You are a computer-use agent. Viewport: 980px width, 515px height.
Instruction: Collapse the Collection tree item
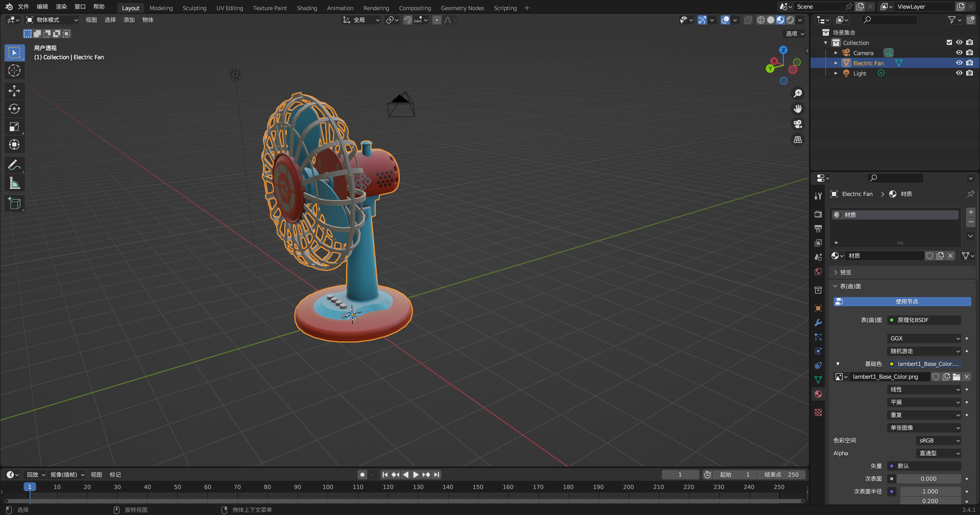825,42
